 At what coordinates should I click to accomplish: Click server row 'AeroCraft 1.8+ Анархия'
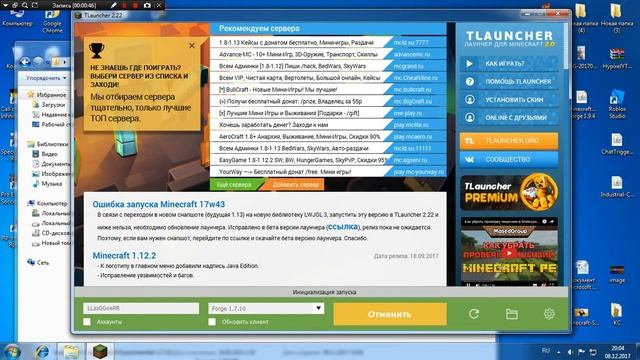click(328, 137)
